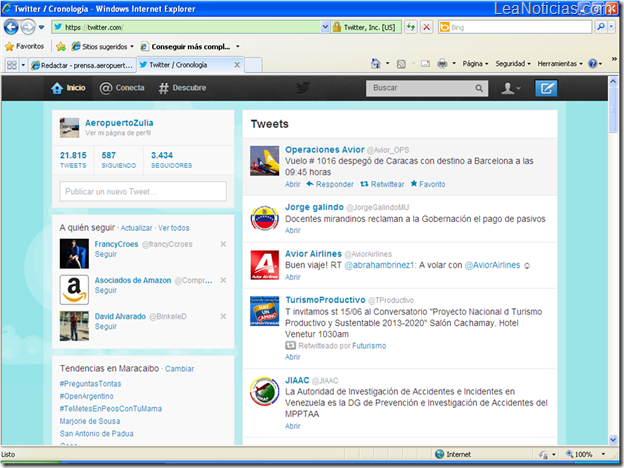Expand the address bar history dropdown
This screenshot has height=468, width=624.
coord(325,27)
